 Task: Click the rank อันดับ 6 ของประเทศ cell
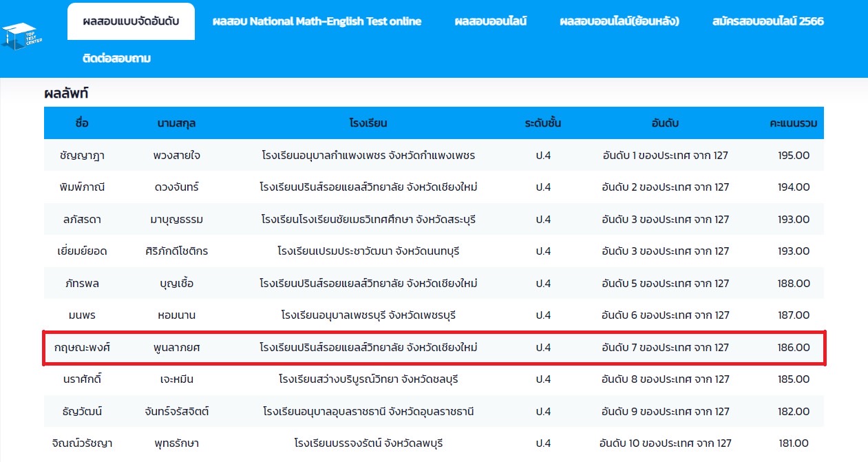click(665, 315)
